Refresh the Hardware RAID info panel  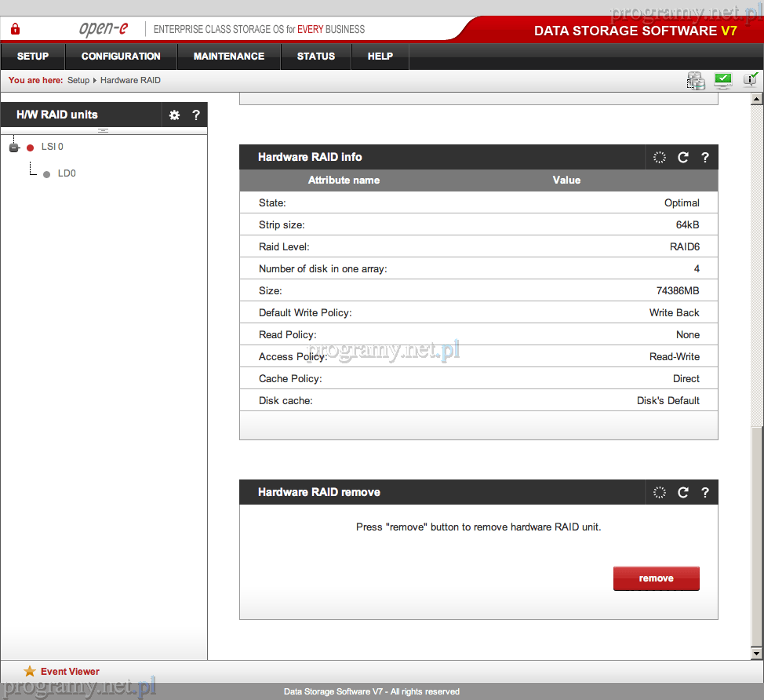(682, 158)
